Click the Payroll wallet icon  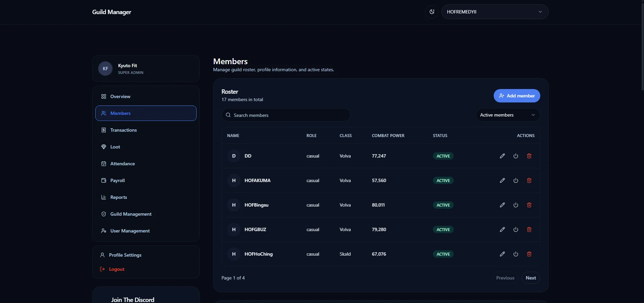coord(104,180)
